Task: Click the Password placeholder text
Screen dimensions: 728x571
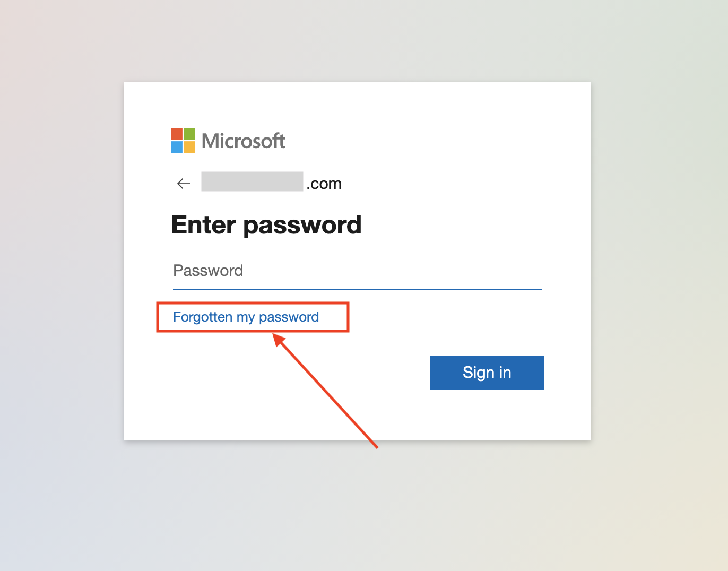Action: 208,271
